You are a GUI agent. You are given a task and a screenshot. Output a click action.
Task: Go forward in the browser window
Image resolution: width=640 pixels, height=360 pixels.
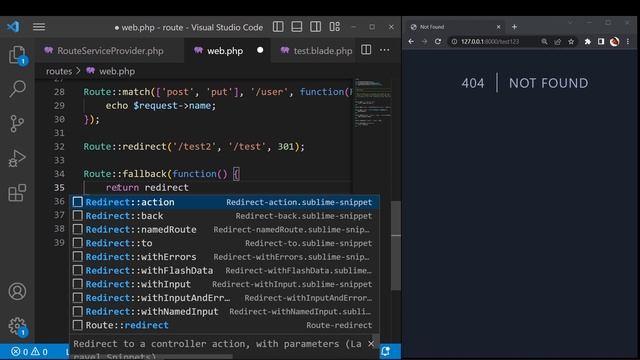[x=424, y=41]
